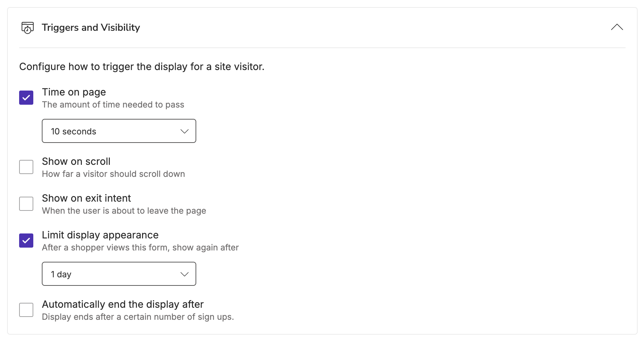
Task: Click 'Display ends after a certain number' description
Action: click(138, 317)
